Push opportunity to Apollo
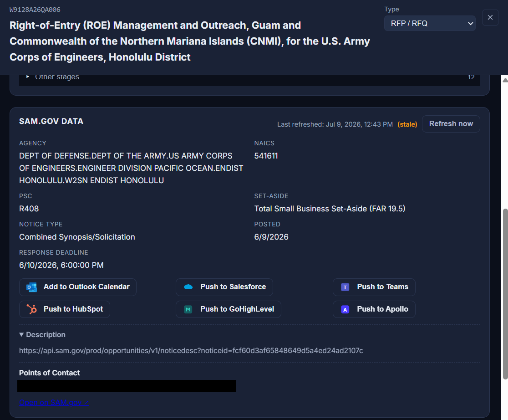 pos(374,309)
